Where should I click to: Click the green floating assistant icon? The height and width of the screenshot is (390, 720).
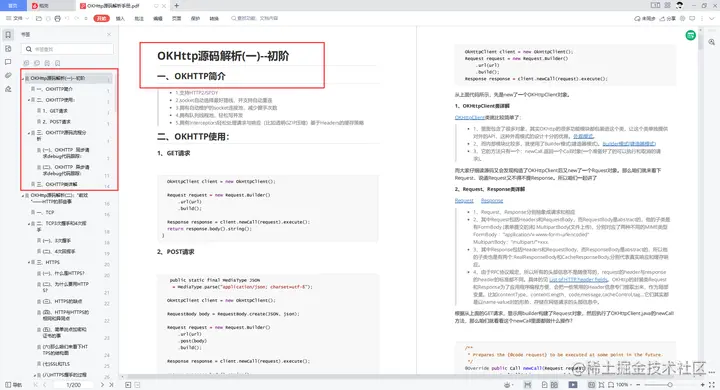(690, 35)
